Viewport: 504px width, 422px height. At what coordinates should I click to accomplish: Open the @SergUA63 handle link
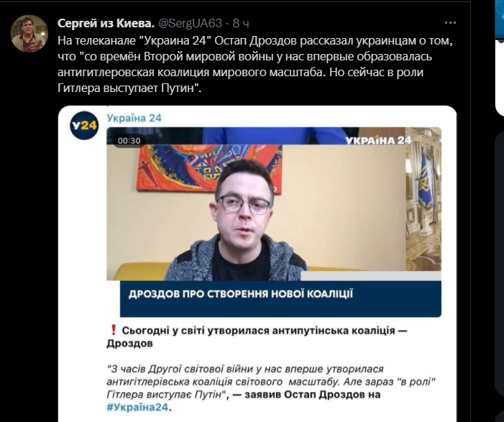[191, 23]
